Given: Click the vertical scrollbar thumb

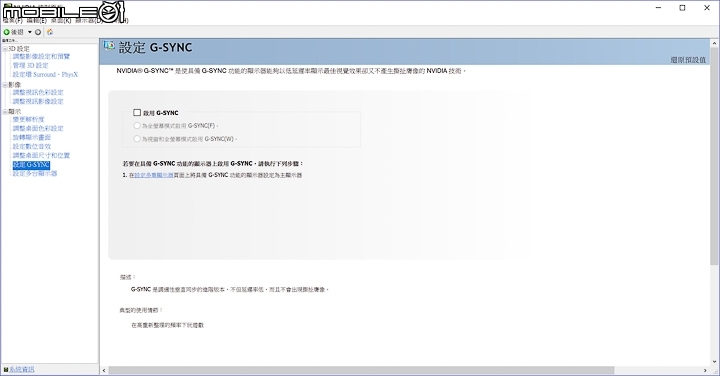Looking at the screenshot, I should pos(714,156).
